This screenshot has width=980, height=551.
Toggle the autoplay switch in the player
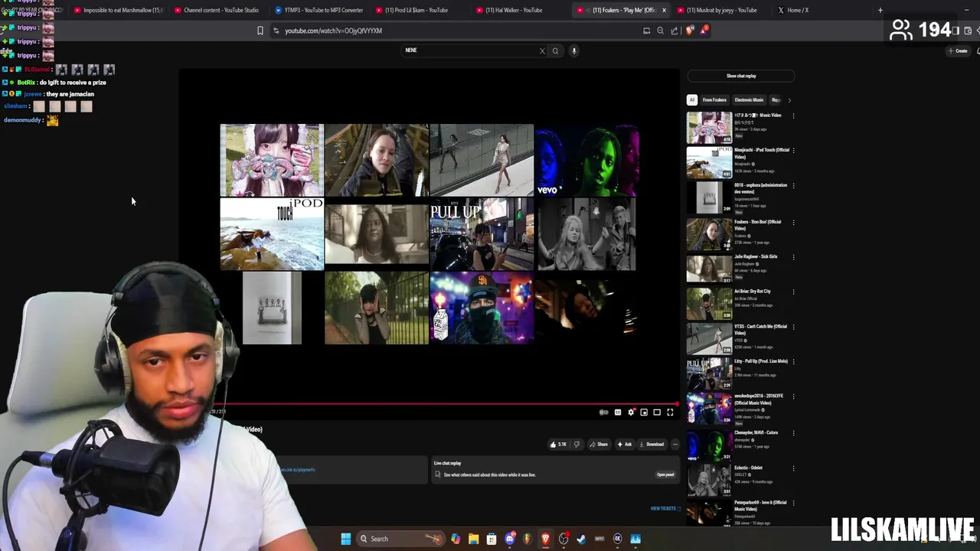coord(604,412)
